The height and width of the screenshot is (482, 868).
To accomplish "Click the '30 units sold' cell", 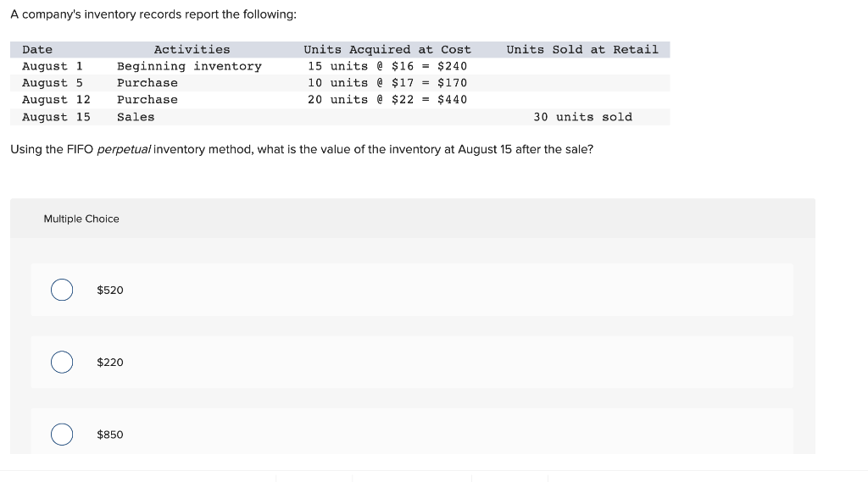I will click(x=583, y=117).
